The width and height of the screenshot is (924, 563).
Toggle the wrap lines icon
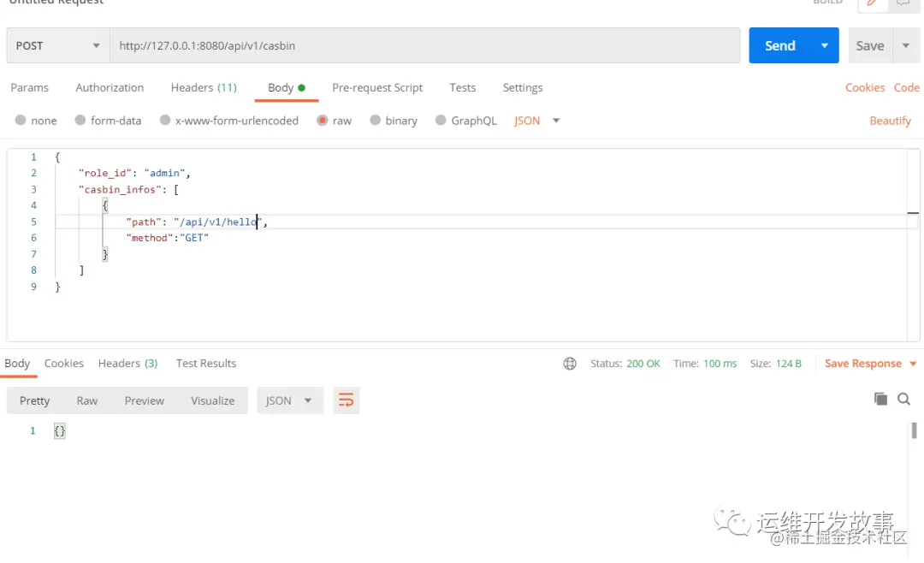(x=346, y=401)
